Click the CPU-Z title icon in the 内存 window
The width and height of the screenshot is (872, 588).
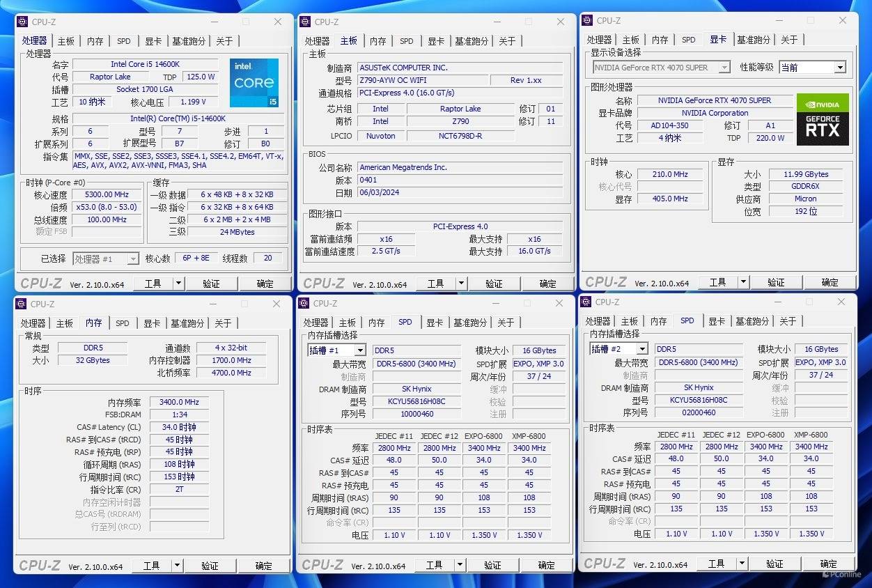[22, 304]
